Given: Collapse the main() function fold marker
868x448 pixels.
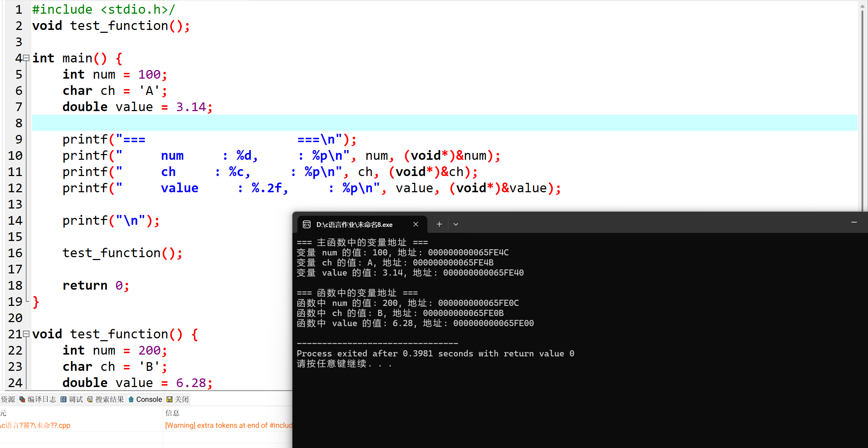Looking at the screenshot, I should pyautogui.click(x=26, y=58).
